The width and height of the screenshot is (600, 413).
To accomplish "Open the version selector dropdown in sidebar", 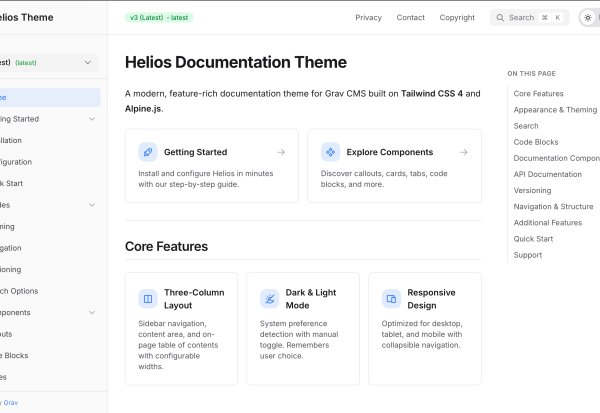I will (48, 62).
